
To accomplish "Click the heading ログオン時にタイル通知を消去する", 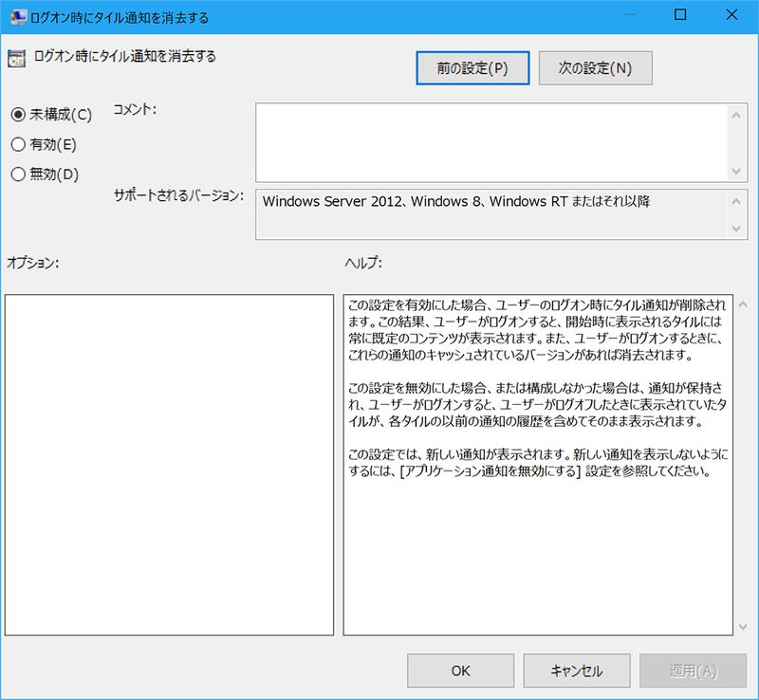I will [x=125, y=56].
